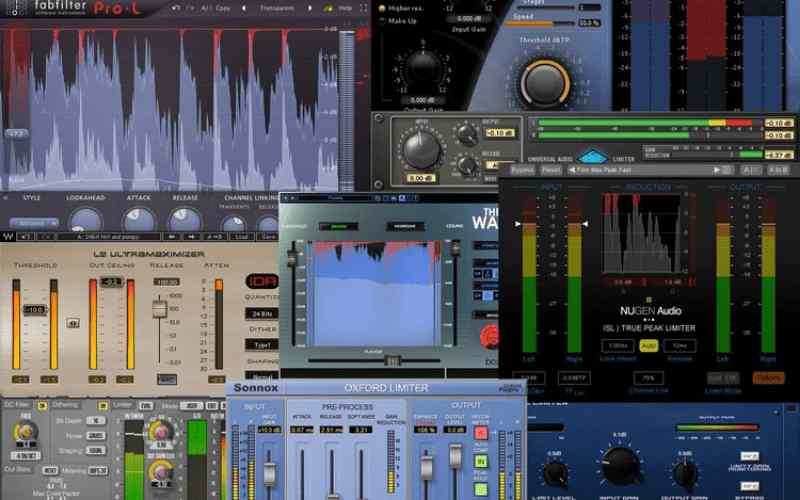Go to previous preset in FabFilter Pro-L
Screen dimensions: 800x500
click(244, 8)
